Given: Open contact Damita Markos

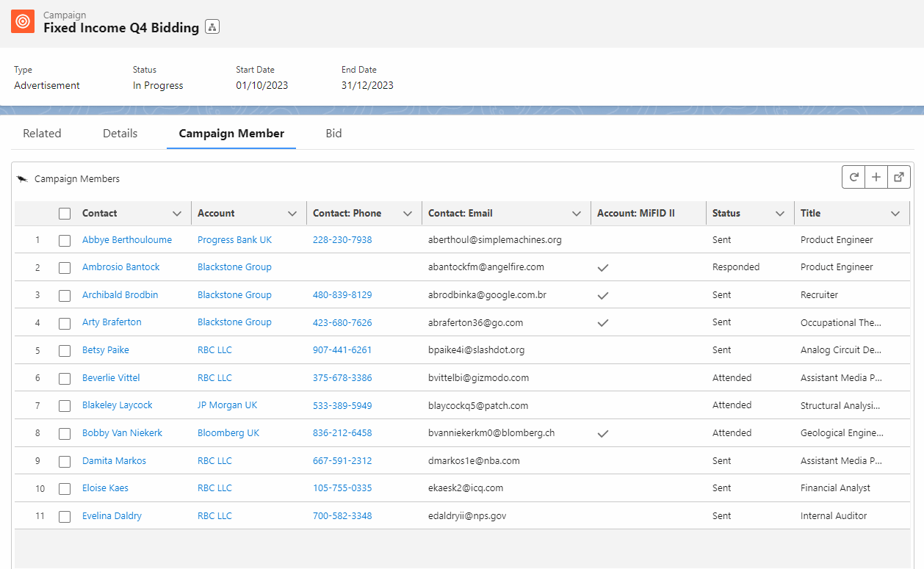Looking at the screenshot, I should pos(114,460).
